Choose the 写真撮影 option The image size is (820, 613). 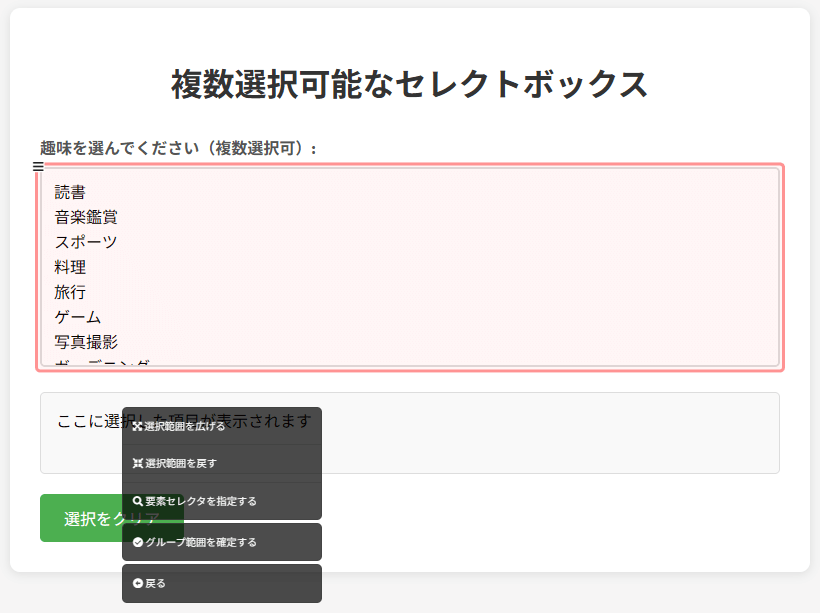86,342
